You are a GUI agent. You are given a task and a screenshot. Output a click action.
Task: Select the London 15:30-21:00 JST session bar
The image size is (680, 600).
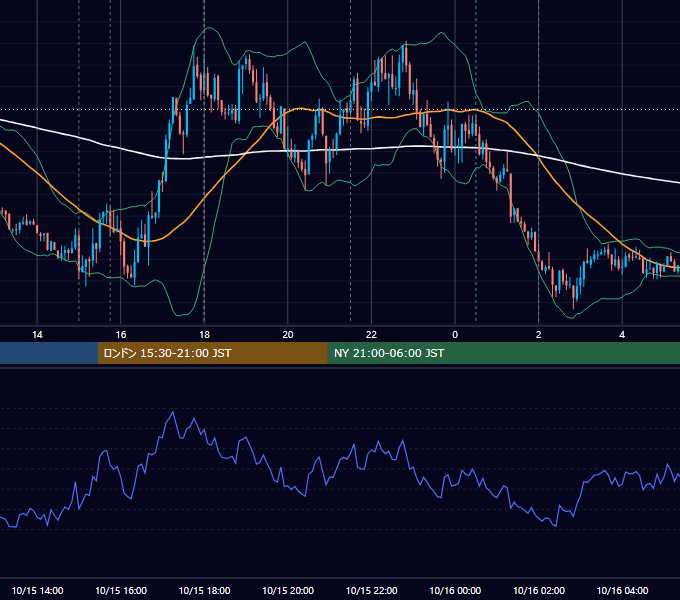(x=212, y=353)
